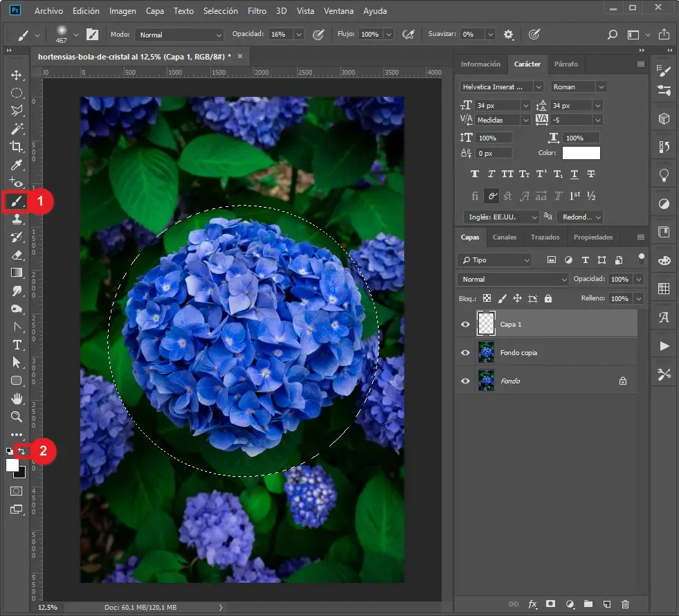This screenshot has height=616, width=679.
Task: Open the brush Modo blend dropdown
Action: click(x=179, y=35)
